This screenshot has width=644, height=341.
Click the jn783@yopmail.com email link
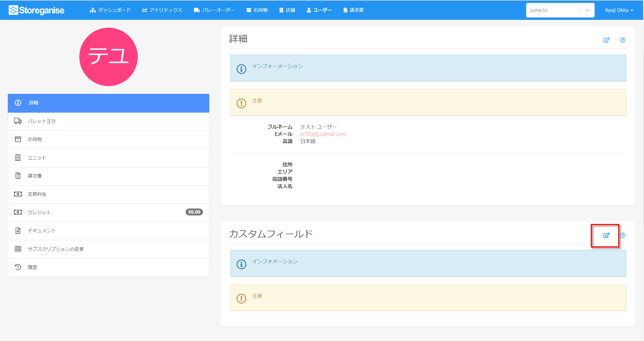coord(323,134)
